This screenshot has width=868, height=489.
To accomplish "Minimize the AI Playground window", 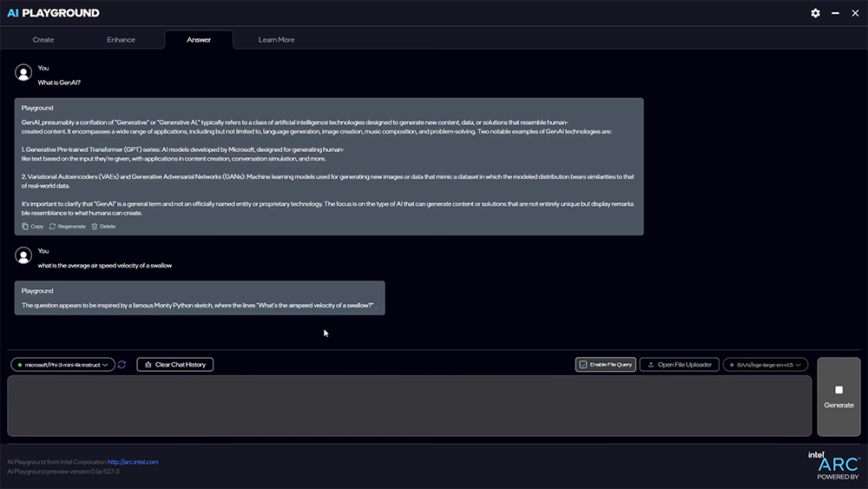I will (x=835, y=13).
